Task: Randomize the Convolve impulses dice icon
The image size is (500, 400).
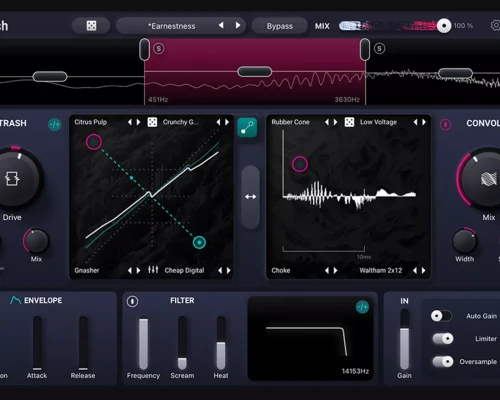Action: pos(349,122)
